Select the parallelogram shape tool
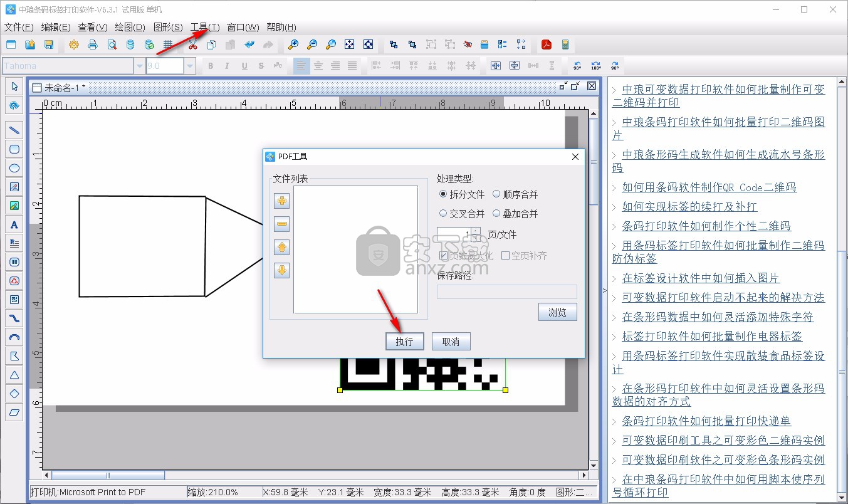 click(x=14, y=412)
